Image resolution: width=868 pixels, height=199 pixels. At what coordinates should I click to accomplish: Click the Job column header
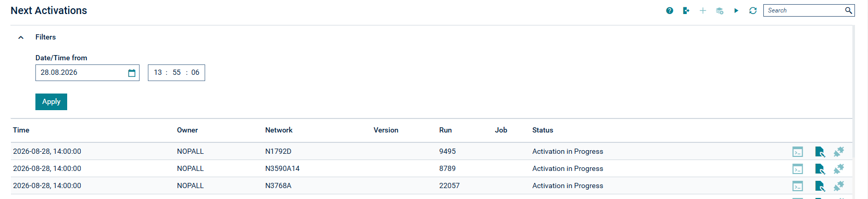tap(501, 130)
